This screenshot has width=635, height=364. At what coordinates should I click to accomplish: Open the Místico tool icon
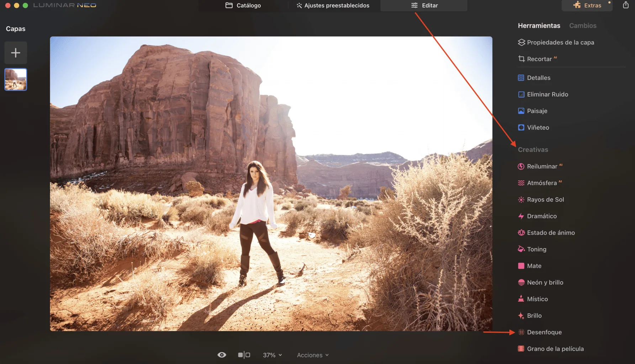pos(521,299)
